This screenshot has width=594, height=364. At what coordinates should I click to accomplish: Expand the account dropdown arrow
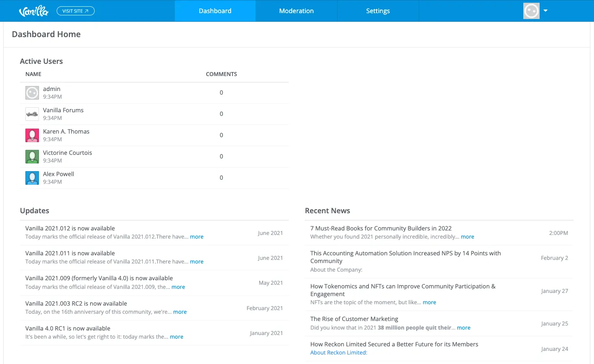click(x=546, y=11)
